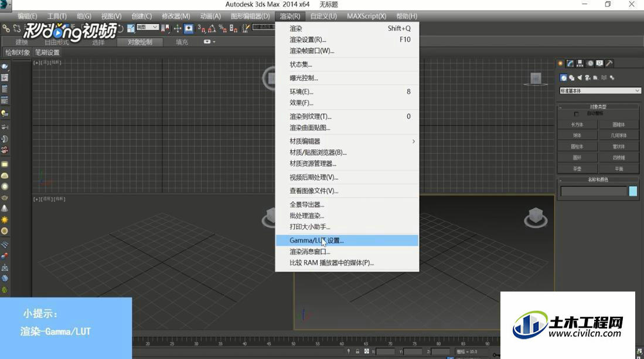Toggle the Angle Snap icon
This screenshot has height=359, width=644.
tap(212, 28)
